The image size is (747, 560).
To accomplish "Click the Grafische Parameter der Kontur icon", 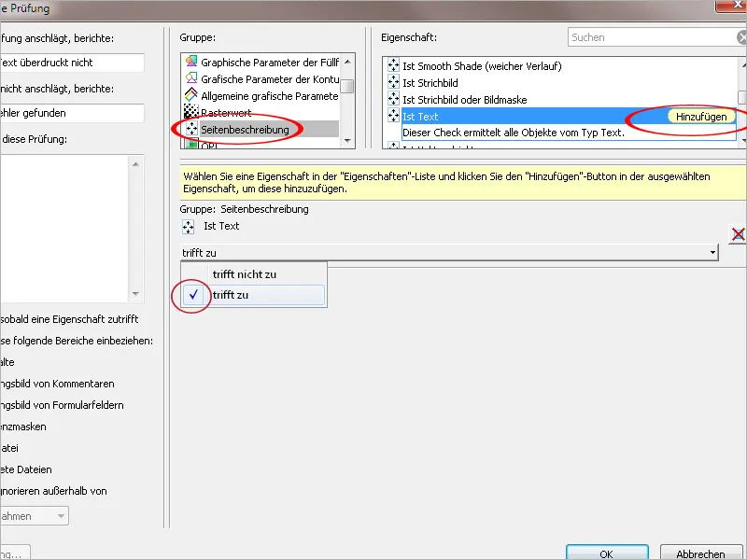I will (191, 78).
